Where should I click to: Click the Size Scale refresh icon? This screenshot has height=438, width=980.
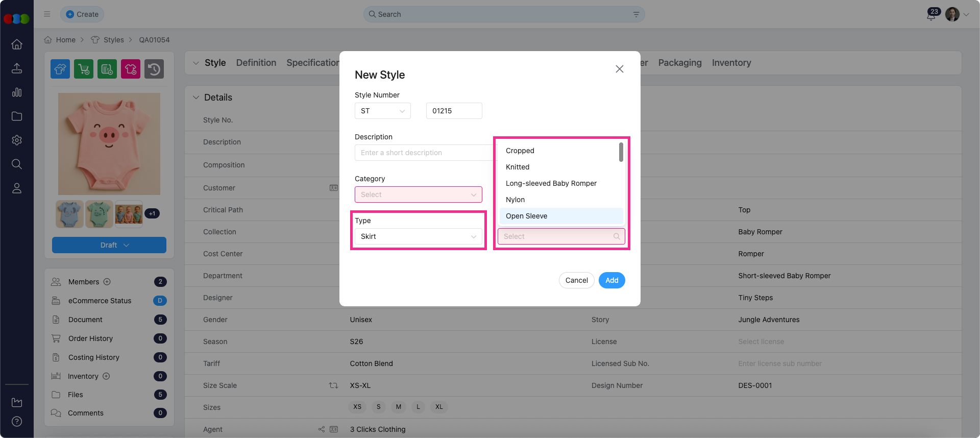point(333,385)
